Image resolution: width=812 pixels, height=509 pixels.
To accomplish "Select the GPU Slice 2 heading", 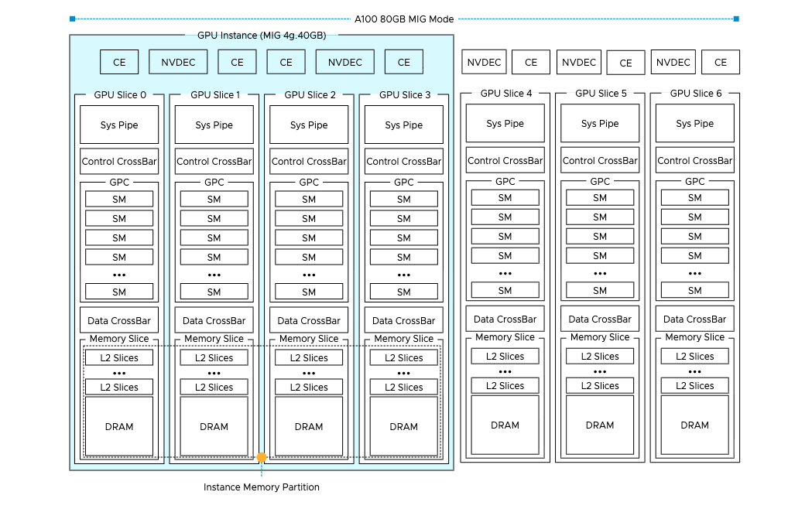I will [x=310, y=94].
